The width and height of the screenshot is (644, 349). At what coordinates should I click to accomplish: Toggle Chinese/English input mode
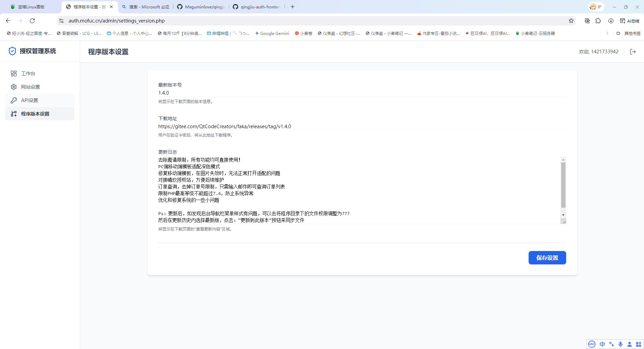[x=602, y=344]
